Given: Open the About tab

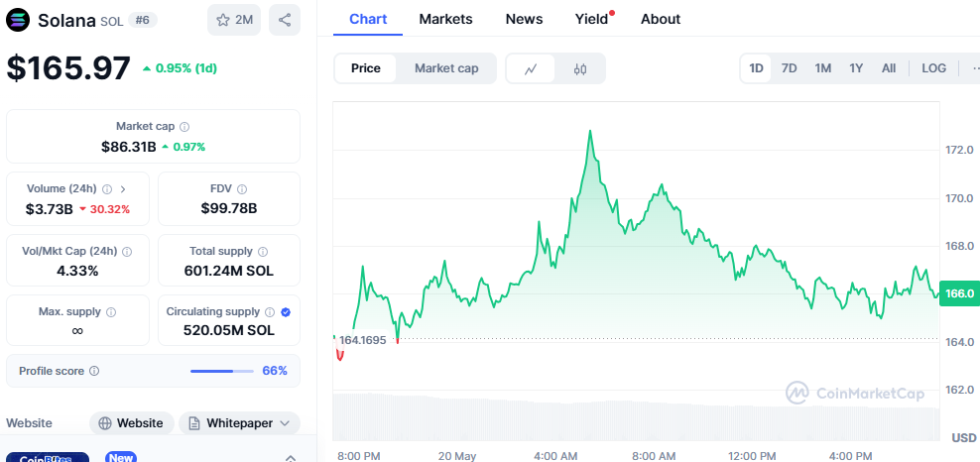Looking at the screenshot, I should (661, 19).
